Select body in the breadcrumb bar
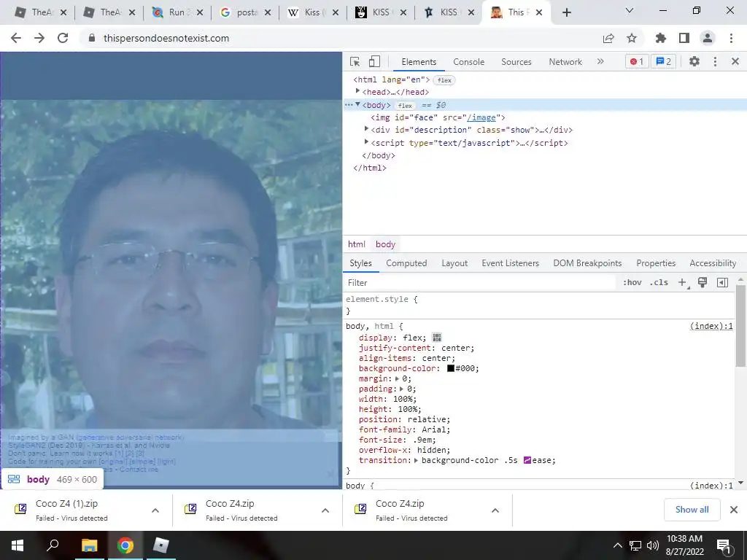Screen dimensions: 747x560 [385, 244]
